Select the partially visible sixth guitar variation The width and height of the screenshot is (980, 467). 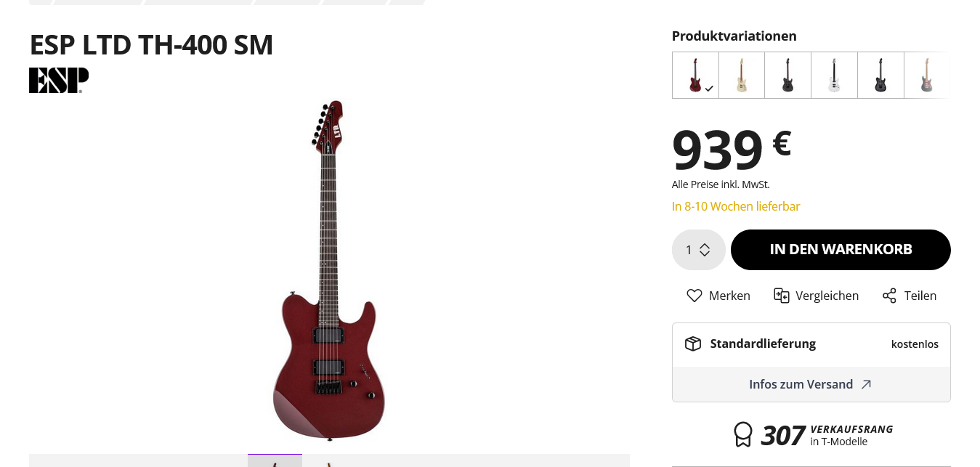click(x=926, y=75)
